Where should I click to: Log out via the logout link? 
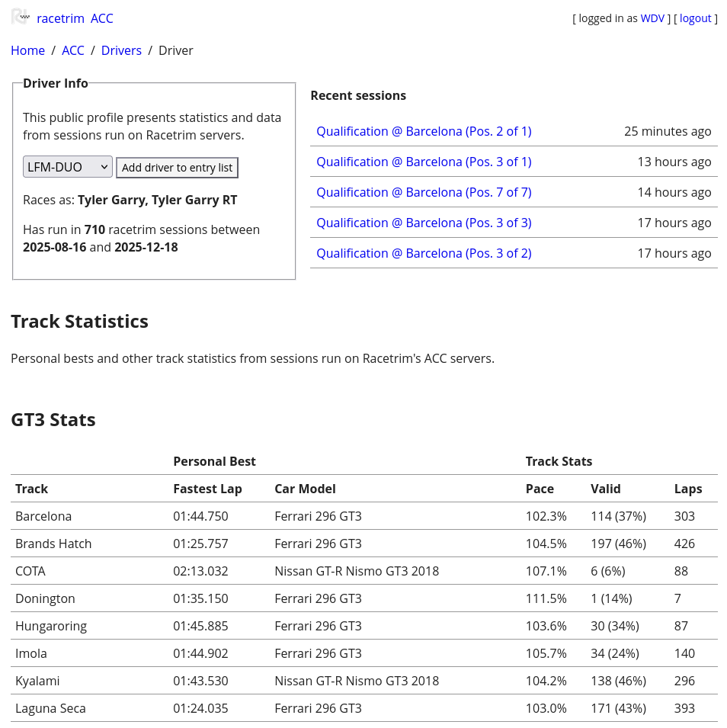point(695,18)
